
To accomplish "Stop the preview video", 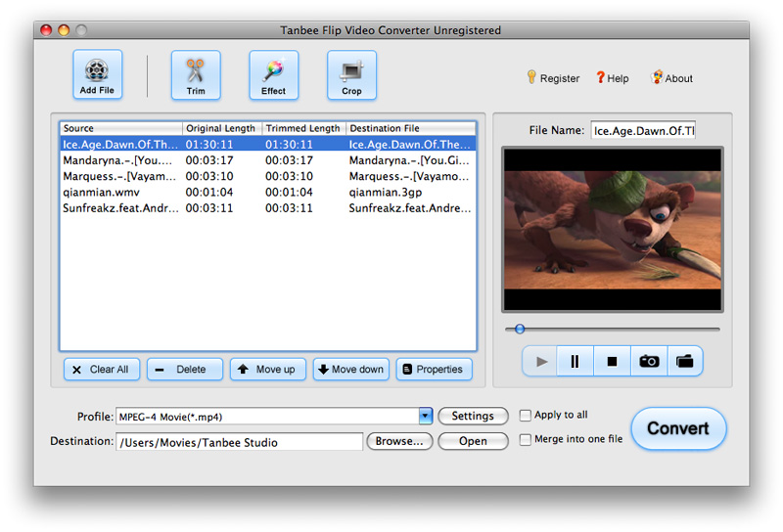I will coord(612,361).
